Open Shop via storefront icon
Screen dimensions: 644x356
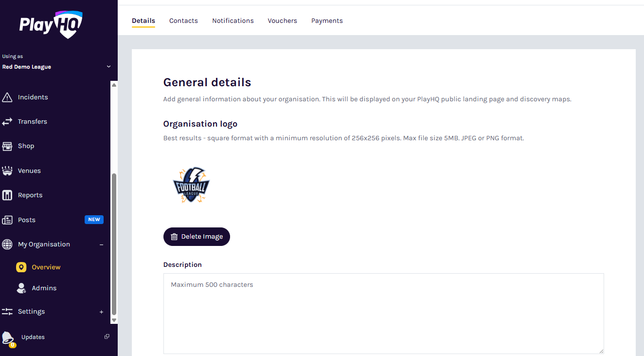(7, 146)
